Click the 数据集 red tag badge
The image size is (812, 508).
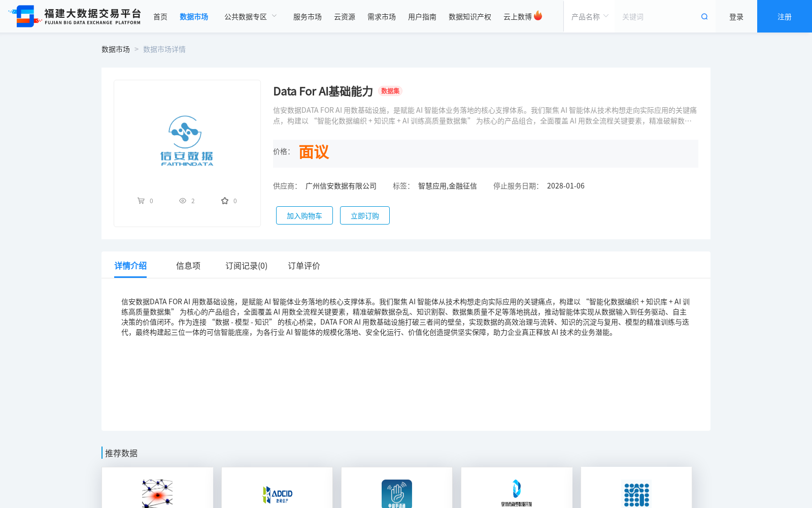click(390, 91)
